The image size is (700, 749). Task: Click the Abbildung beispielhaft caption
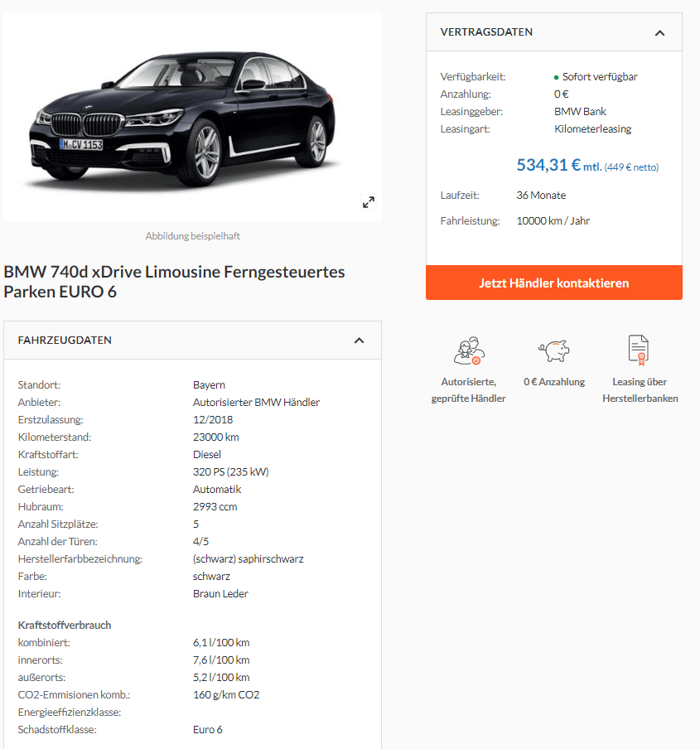[192, 236]
